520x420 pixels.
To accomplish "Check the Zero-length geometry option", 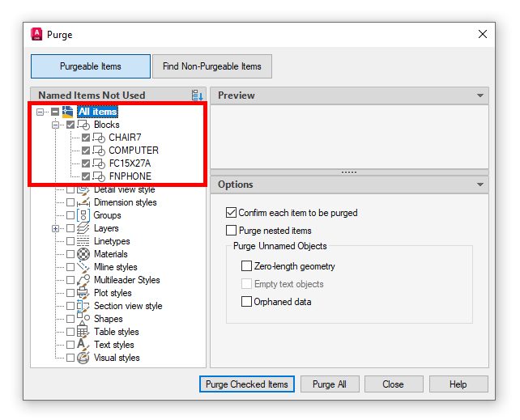I will click(247, 266).
